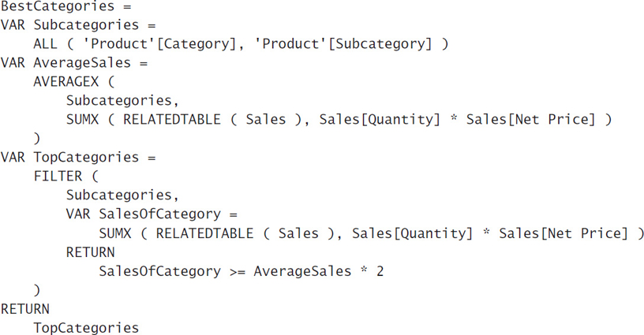Screen dimensions: 644x335
Task: Click the indented RETURN keyword inside FILTER
Action: pos(90,252)
